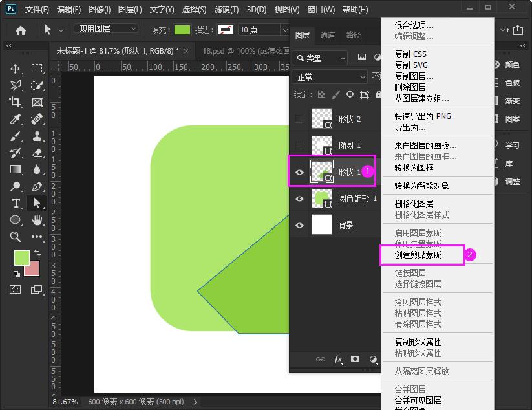This screenshot has height=410, width=532.
Task: Swap foreground and background colors
Action: [x=37, y=253]
